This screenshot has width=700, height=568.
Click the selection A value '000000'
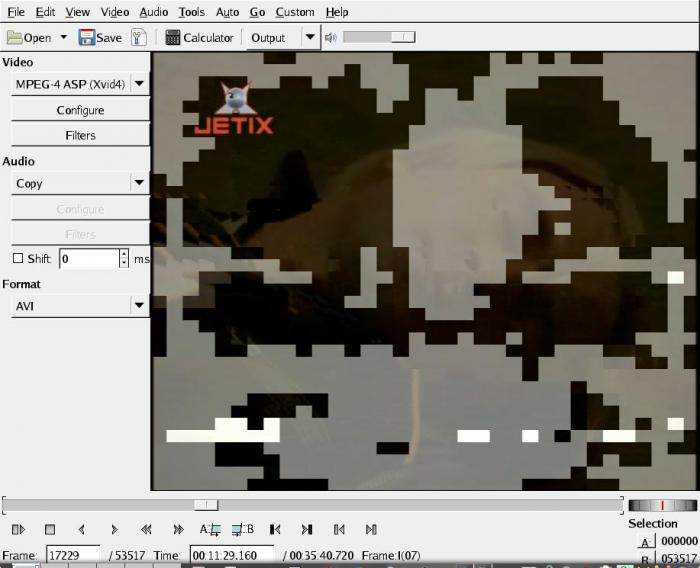[x=679, y=541]
